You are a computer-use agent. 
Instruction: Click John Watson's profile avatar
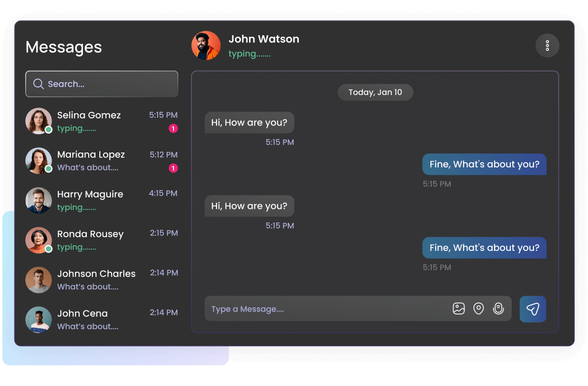click(x=206, y=46)
